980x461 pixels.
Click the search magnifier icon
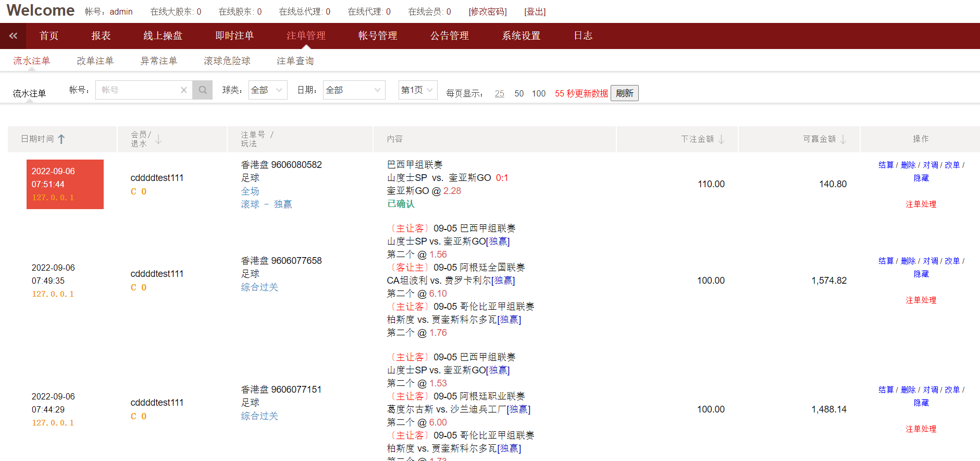[203, 90]
